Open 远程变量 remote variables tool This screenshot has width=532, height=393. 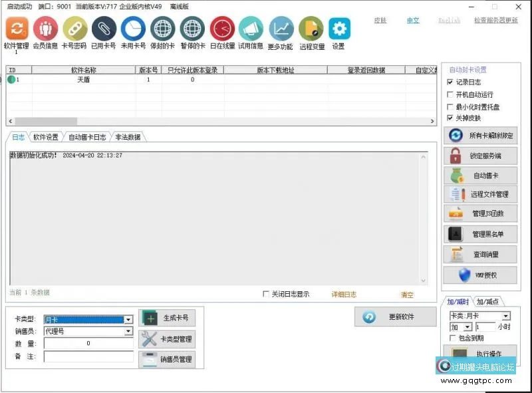[x=312, y=30]
